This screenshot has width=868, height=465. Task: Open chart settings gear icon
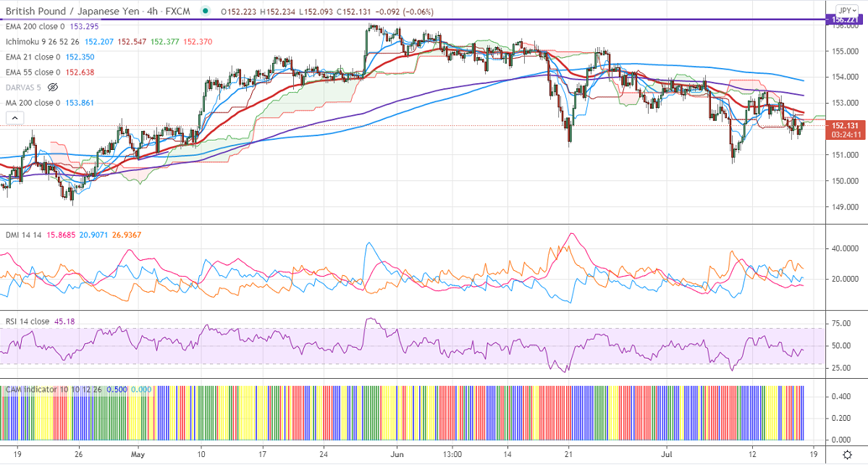[x=847, y=454]
